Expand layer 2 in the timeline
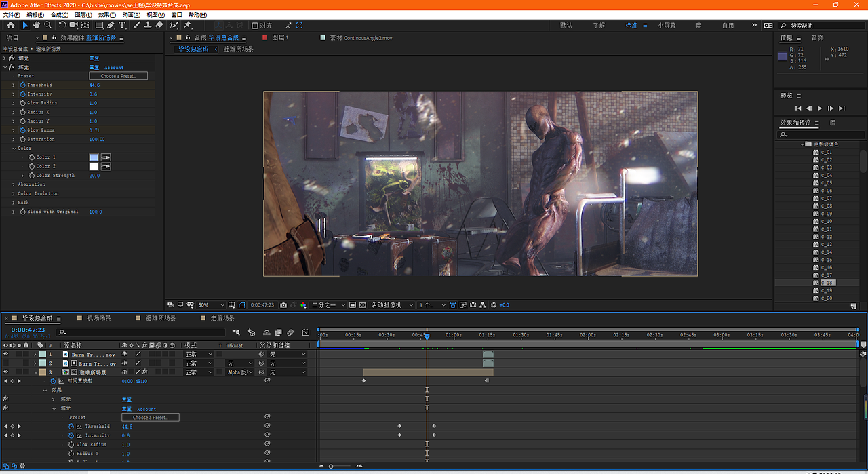868x474 pixels. tap(37, 363)
